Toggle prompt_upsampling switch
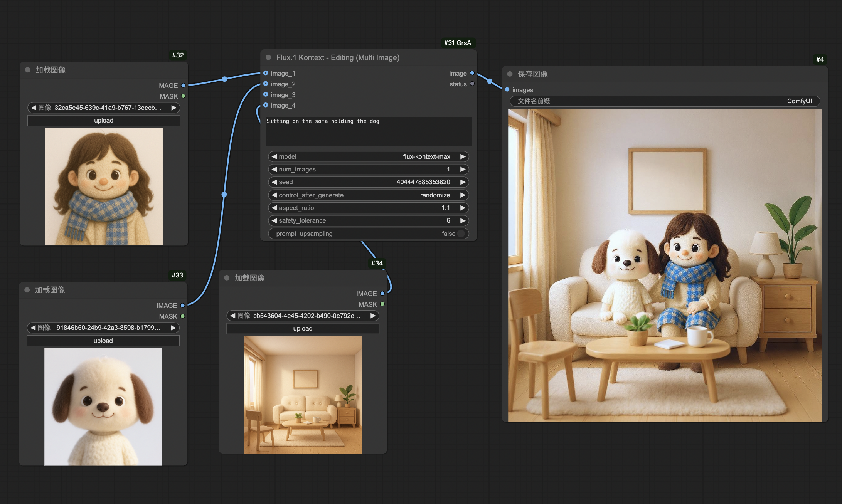Viewport: 842px width, 504px height. [x=460, y=234]
